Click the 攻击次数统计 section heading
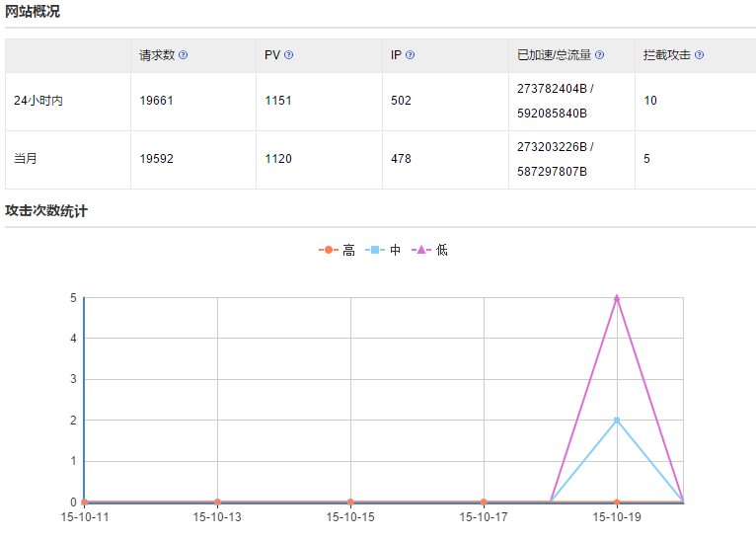 point(46,210)
